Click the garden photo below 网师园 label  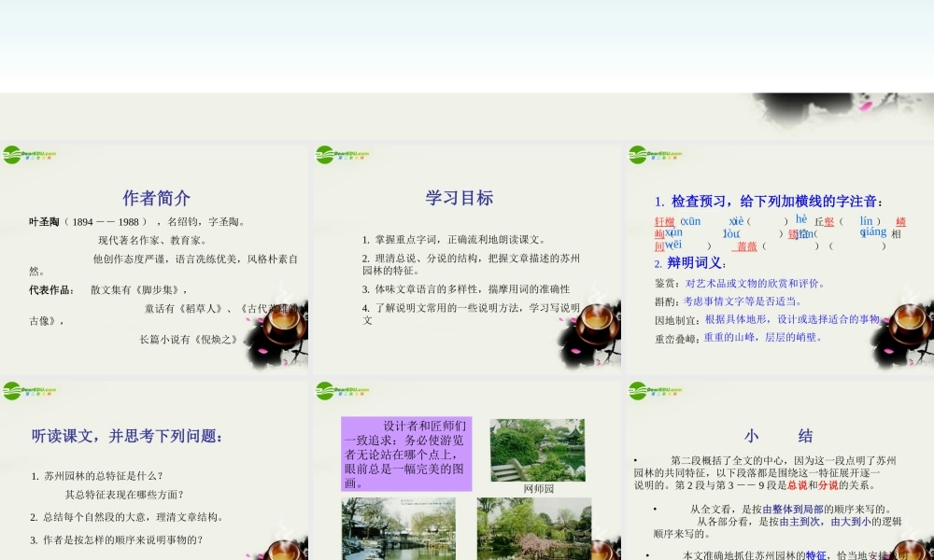tap(534, 528)
